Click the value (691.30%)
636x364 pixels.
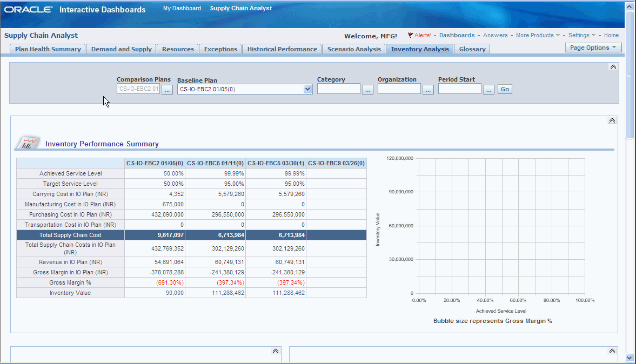170,282
